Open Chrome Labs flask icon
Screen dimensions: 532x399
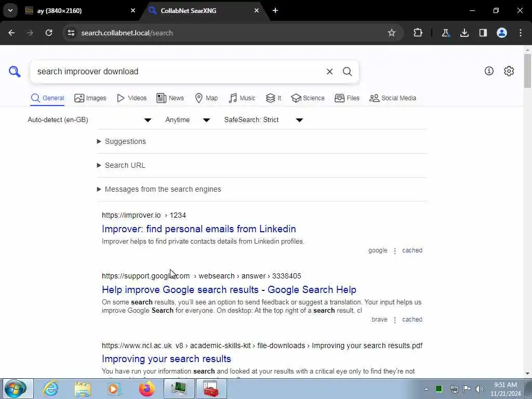[445, 33]
